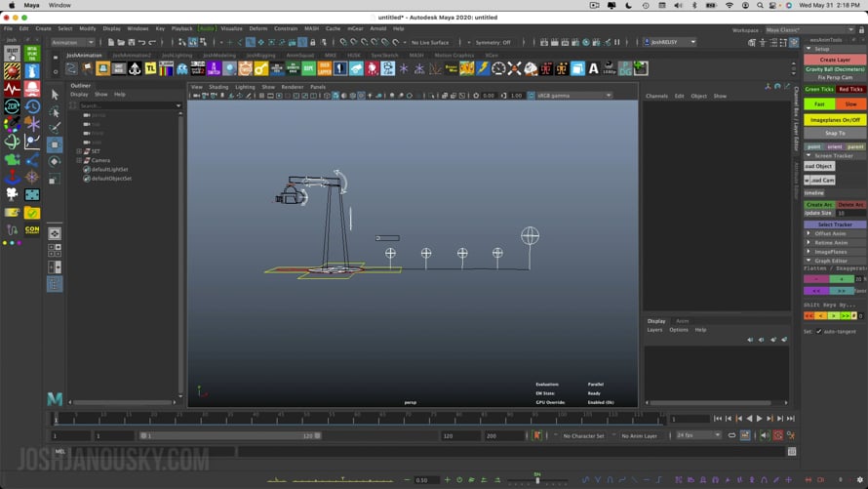
Task: Toggle Imageplanes On/Off button
Action: click(x=835, y=119)
